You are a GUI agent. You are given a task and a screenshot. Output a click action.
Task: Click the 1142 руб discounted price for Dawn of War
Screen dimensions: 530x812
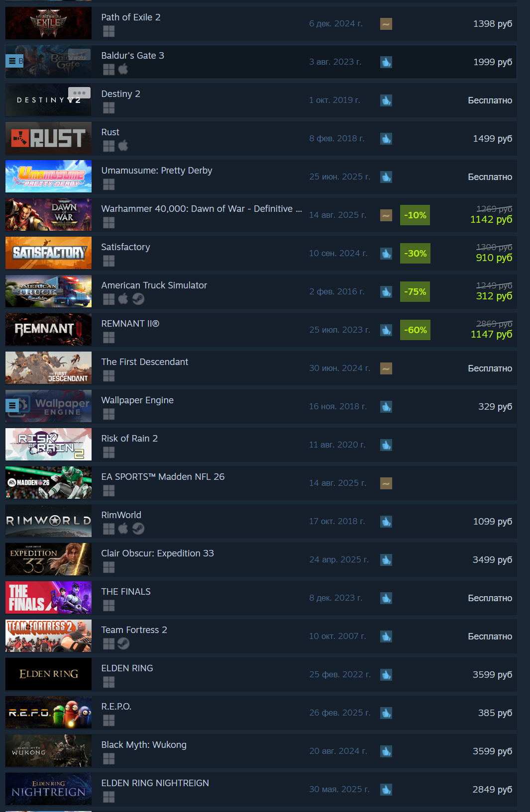point(491,219)
